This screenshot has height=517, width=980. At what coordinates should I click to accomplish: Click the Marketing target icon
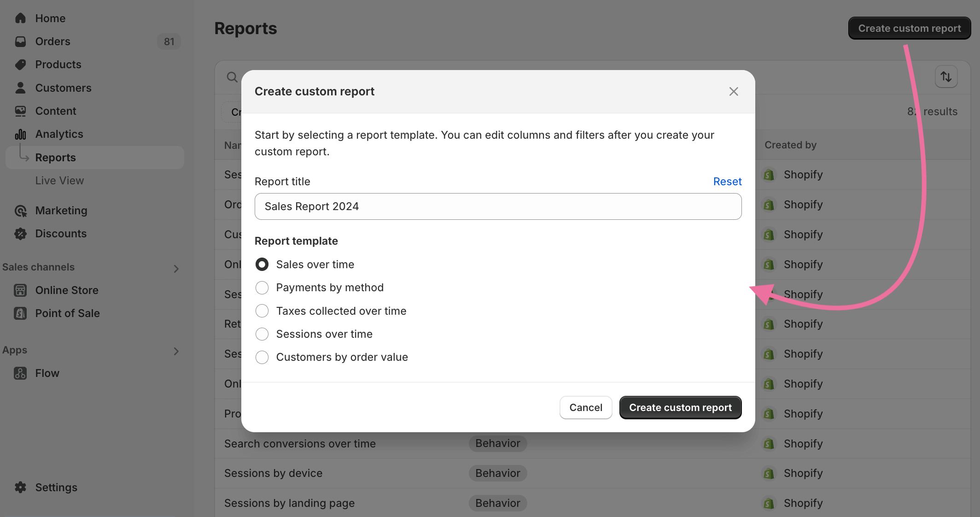20,211
